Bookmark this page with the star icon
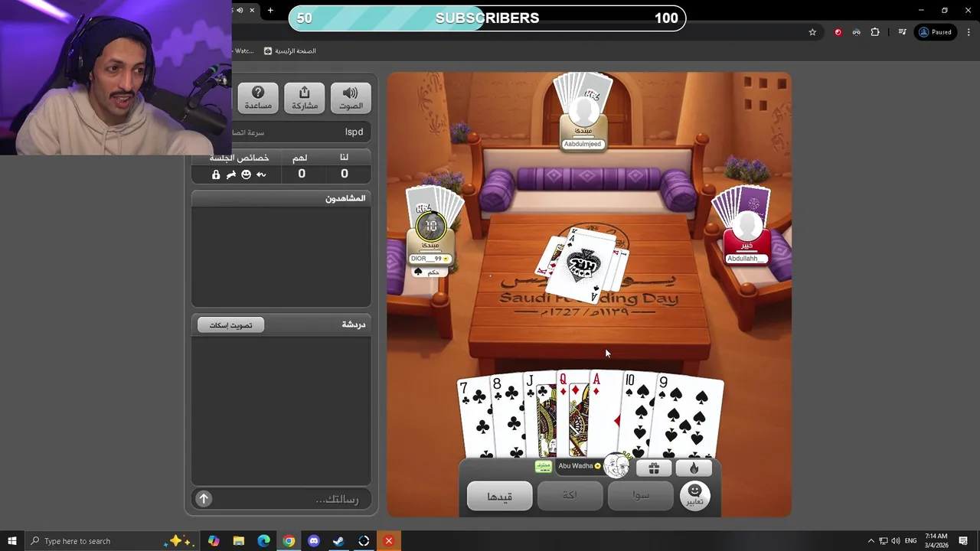This screenshot has height=551, width=980. click(x=812, y=32)
